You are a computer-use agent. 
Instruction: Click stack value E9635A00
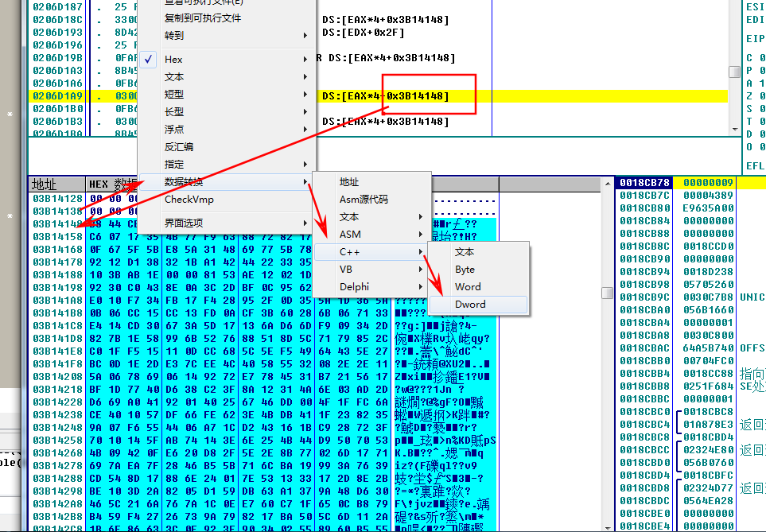[x=709, y=208]
